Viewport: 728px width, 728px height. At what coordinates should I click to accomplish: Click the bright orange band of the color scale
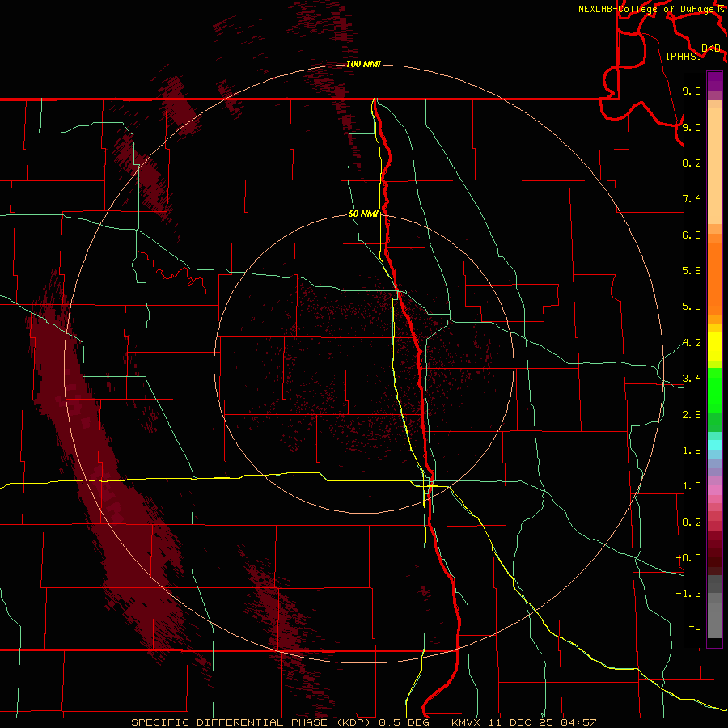(714, 278)
